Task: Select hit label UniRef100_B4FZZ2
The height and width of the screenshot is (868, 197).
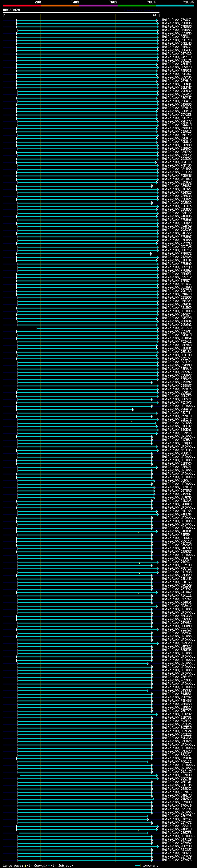Action: [x=176, y=233]
